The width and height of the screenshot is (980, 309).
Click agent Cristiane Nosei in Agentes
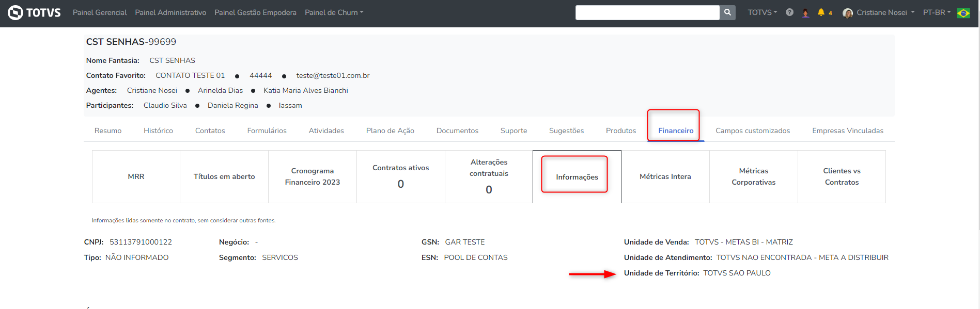[152, 90]
